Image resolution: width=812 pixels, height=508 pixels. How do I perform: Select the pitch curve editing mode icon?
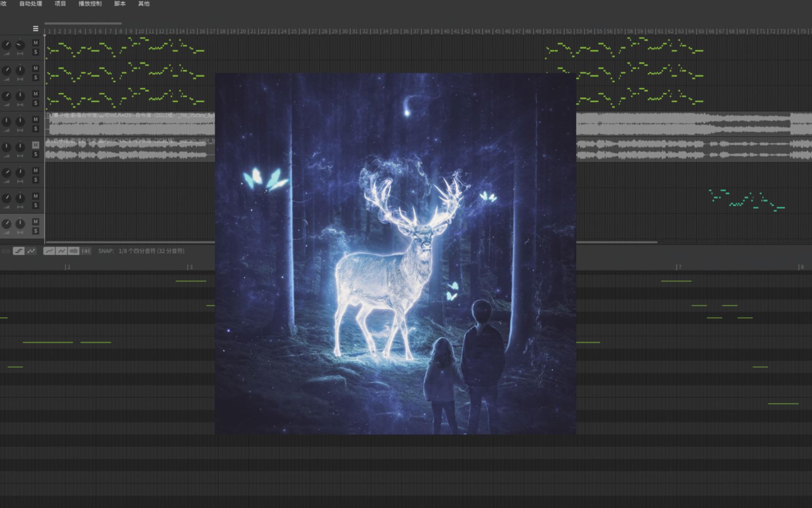click(x=31, y=251)
